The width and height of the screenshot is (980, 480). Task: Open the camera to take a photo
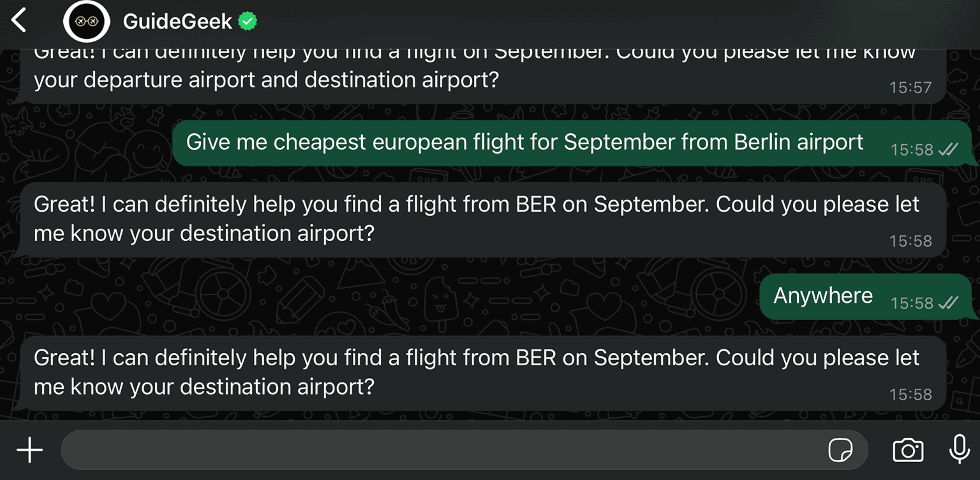[909, 450]
